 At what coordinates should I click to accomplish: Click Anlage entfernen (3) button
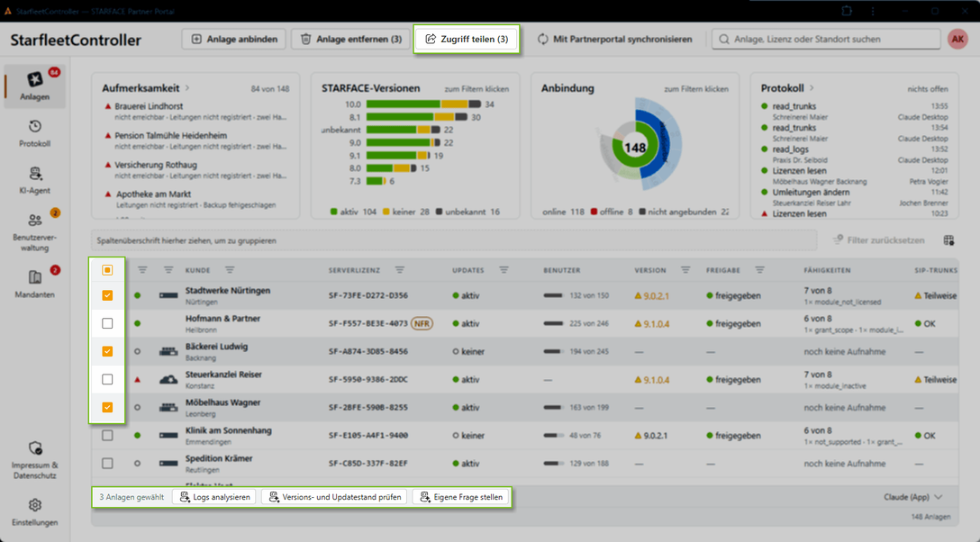pos(351,39)
